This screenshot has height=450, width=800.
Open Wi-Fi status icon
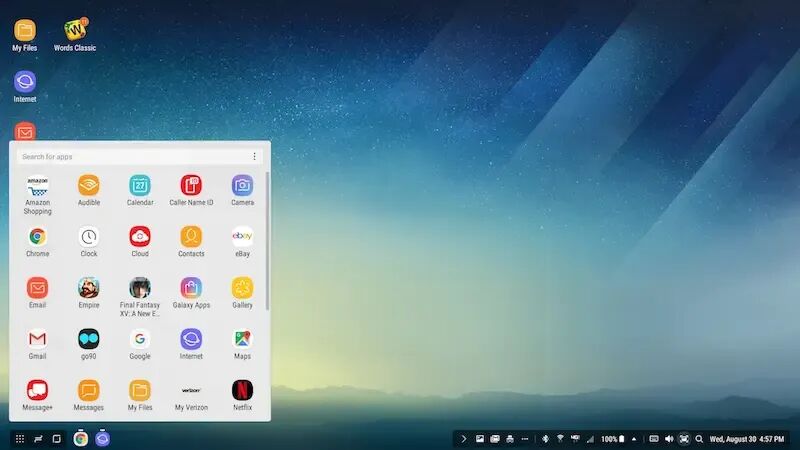pos(560,439)
